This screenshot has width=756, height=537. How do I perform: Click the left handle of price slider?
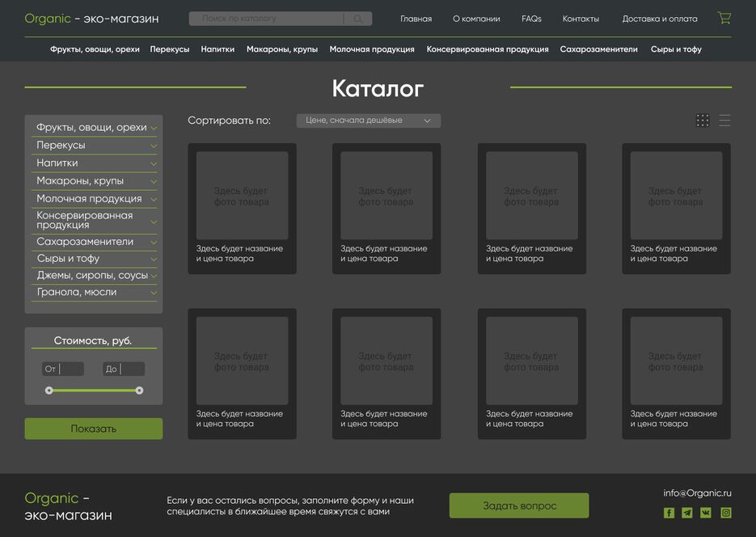(49, 391)
